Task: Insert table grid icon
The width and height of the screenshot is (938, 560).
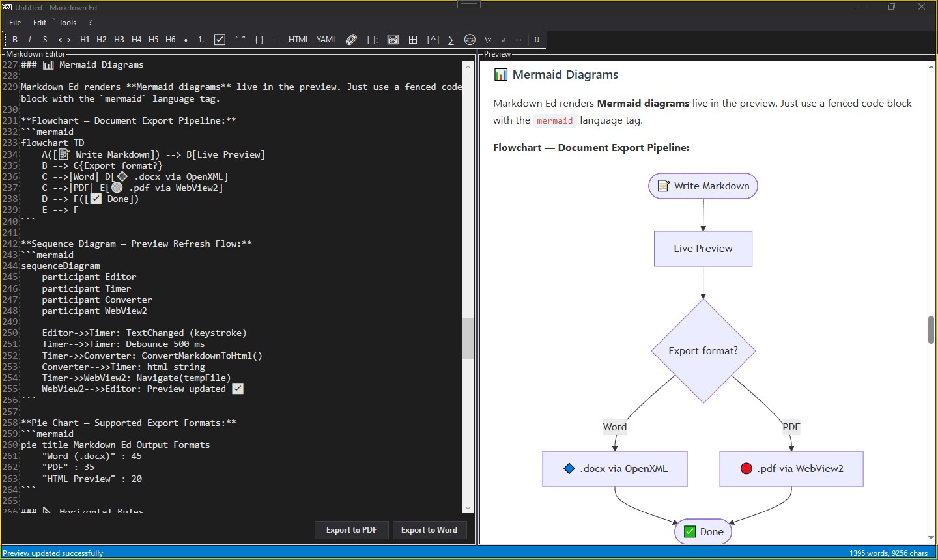Action: tap(413, 40)
